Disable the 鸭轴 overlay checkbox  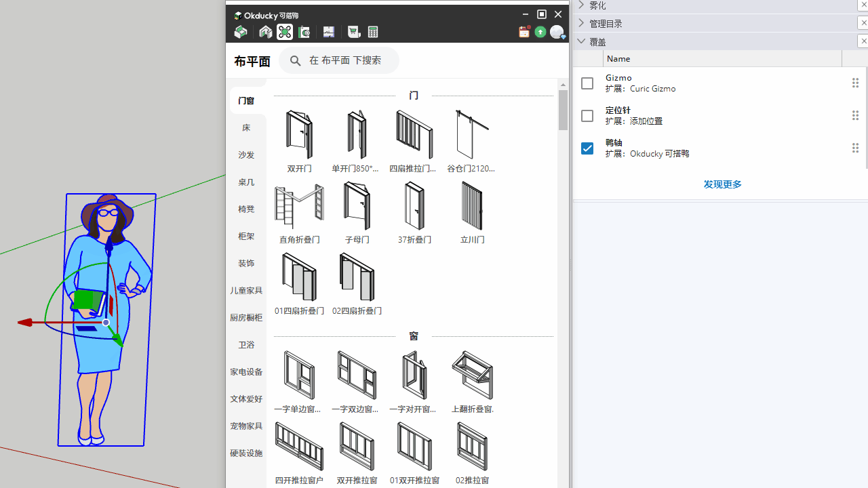(587, 148)
